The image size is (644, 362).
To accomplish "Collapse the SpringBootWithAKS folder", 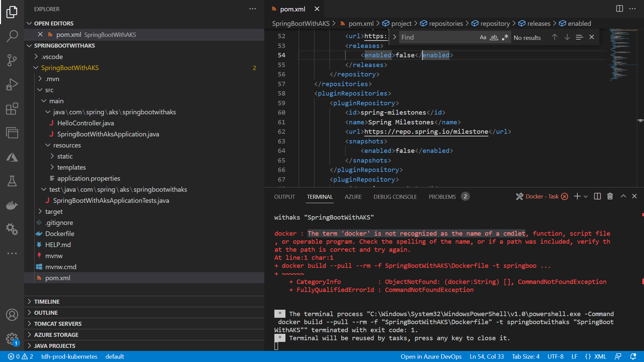I will tap(36, 68).
